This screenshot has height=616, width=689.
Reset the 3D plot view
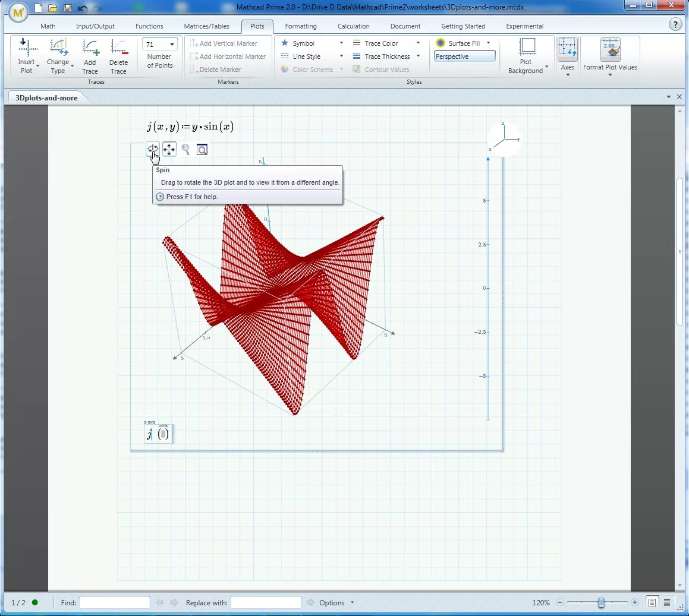click(202, 150)
